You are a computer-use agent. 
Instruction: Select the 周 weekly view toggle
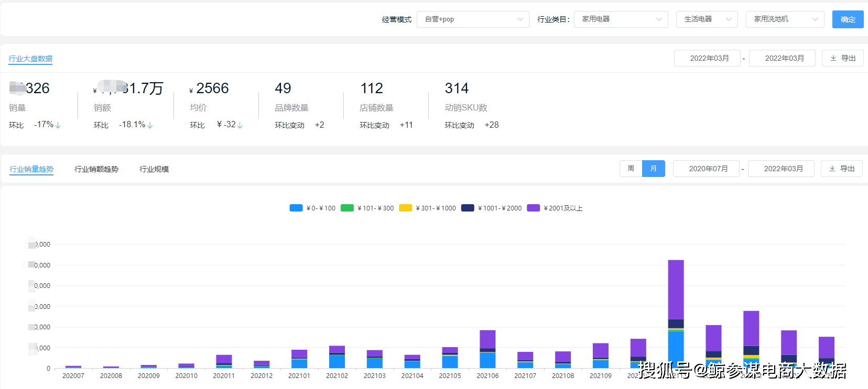[631, 169]
